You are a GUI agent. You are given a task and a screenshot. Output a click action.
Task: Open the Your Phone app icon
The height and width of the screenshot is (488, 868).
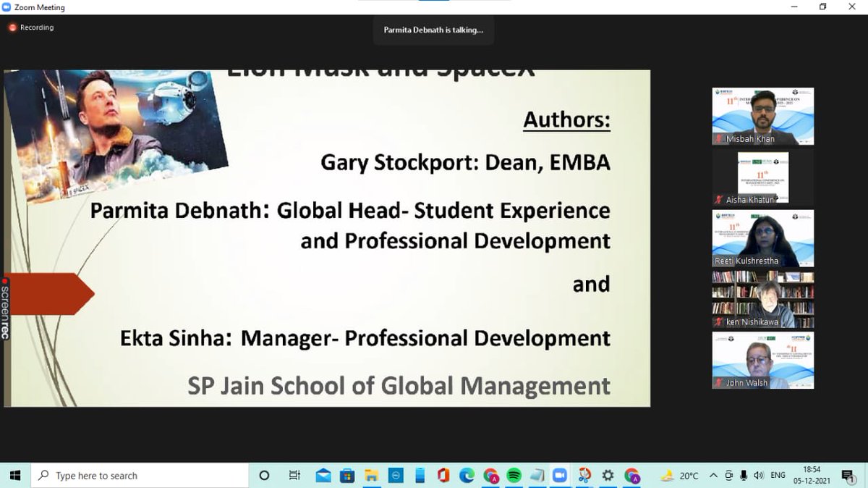pyautogui.click(x=420, y=476)
